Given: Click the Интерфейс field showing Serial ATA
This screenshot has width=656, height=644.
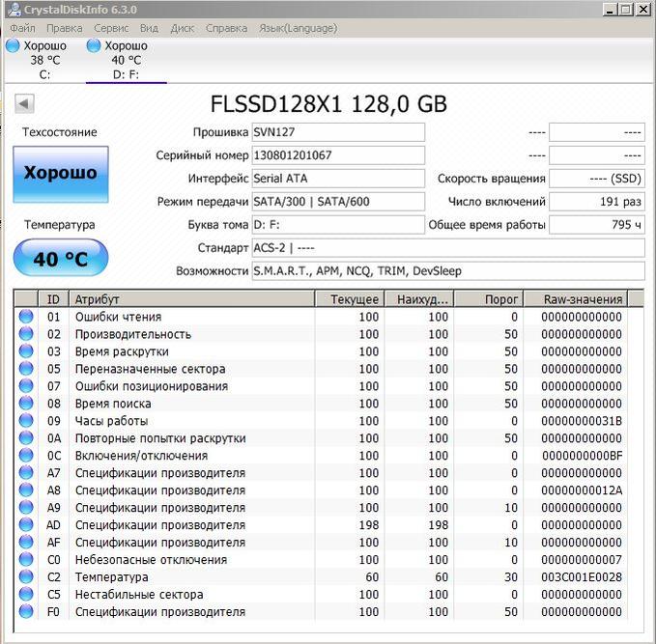Looking at the screenshot, I should coord(338,179).
